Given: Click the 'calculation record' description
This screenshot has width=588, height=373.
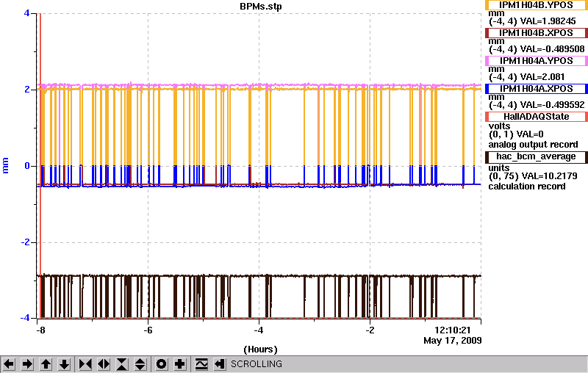Looking at the screenshot, I should coord(527,186).
